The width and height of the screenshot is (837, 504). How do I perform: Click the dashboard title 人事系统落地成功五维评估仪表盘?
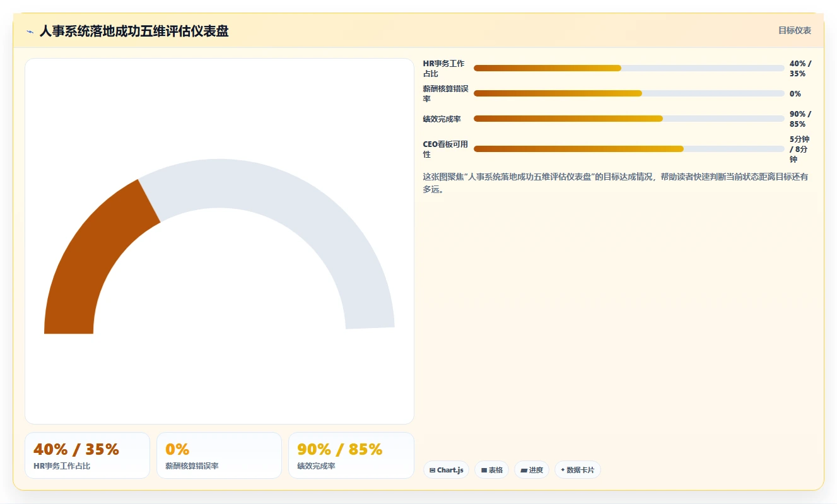coord(134,31)
